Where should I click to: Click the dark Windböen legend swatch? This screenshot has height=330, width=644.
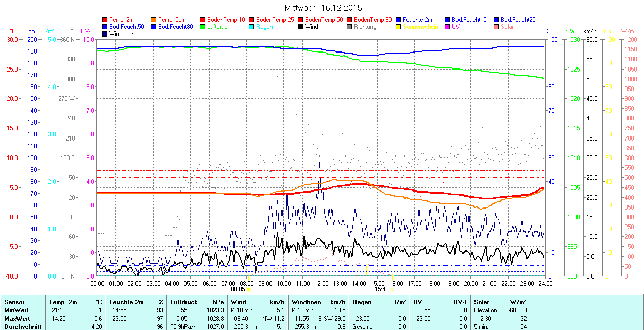tap(105, 34)
